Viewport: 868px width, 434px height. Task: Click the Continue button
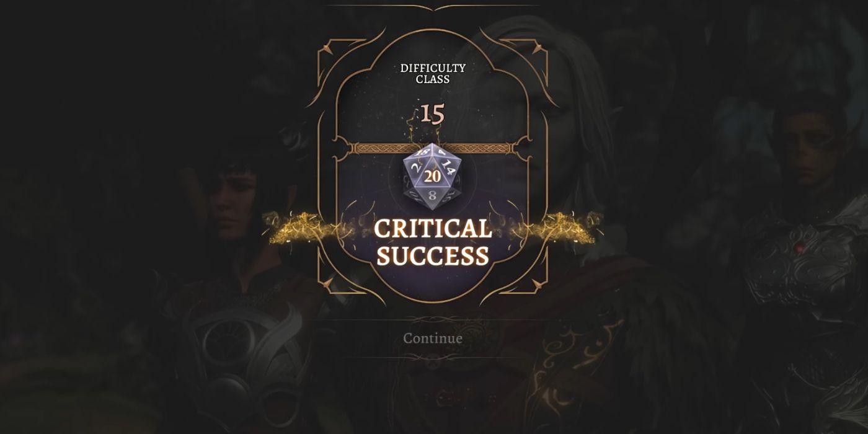[433, 339]
